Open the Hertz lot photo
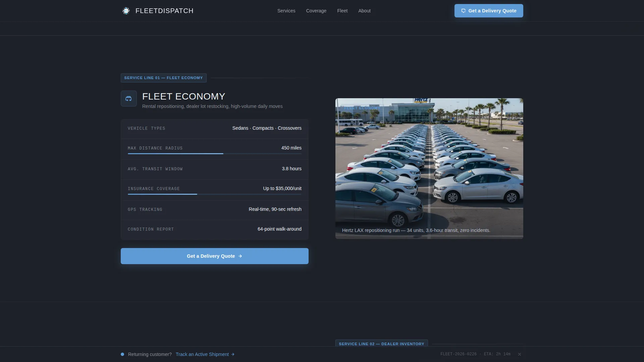The height and width of the screenshot is (362, 644). (429, 169)
